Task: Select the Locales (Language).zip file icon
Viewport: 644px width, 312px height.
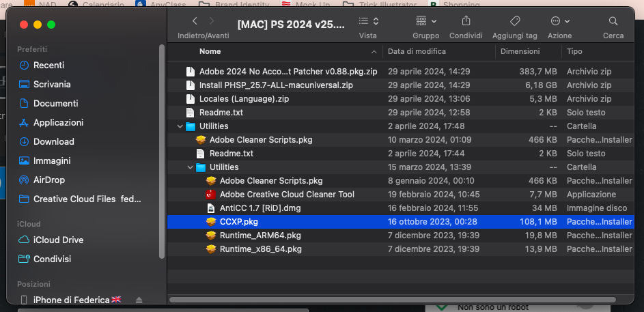Action: [190, 99]
